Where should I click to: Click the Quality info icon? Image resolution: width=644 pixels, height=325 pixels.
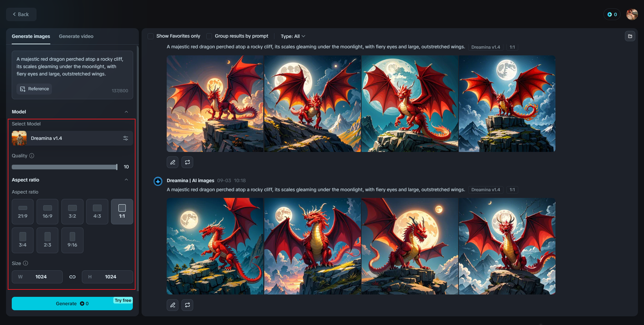click(32, 156)
